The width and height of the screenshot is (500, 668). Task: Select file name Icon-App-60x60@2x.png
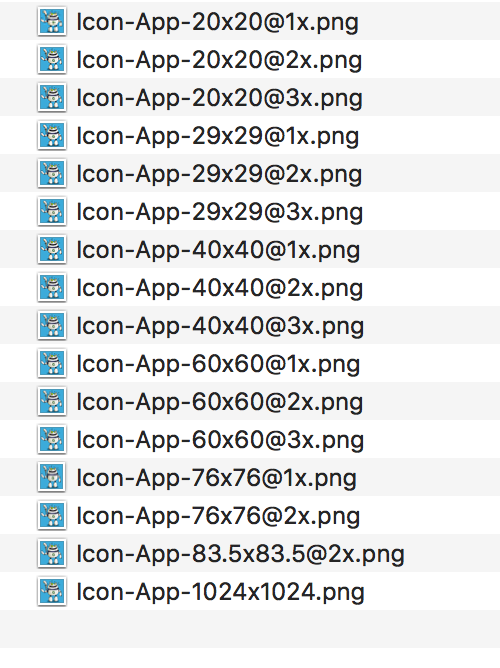pyautogui.click(x=220, y=402)
